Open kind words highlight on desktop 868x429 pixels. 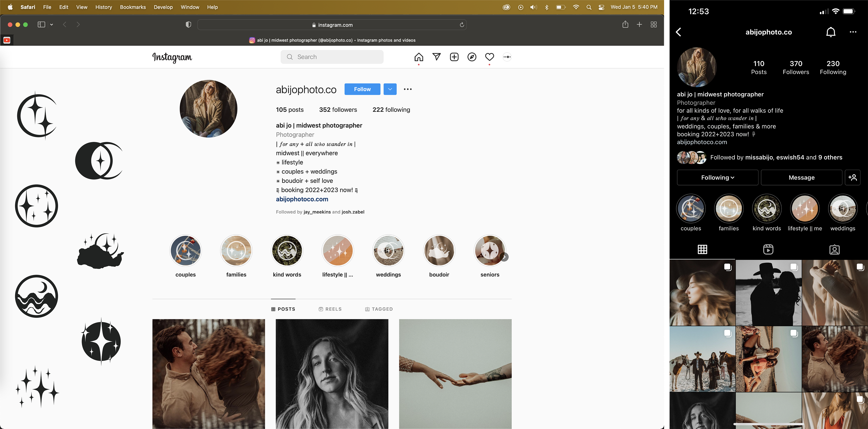tap(287, 251)
